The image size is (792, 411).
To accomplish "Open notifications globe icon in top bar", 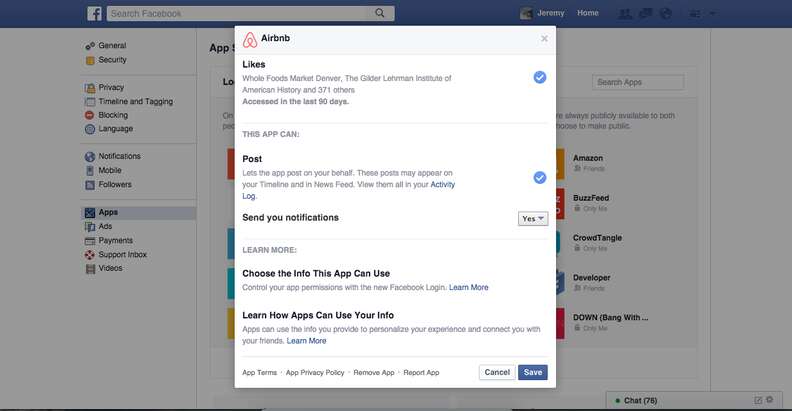I will [666, 14].
